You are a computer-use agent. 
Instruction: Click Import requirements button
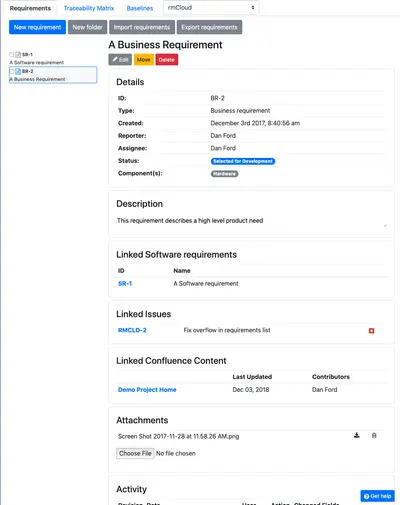[142, 27]
